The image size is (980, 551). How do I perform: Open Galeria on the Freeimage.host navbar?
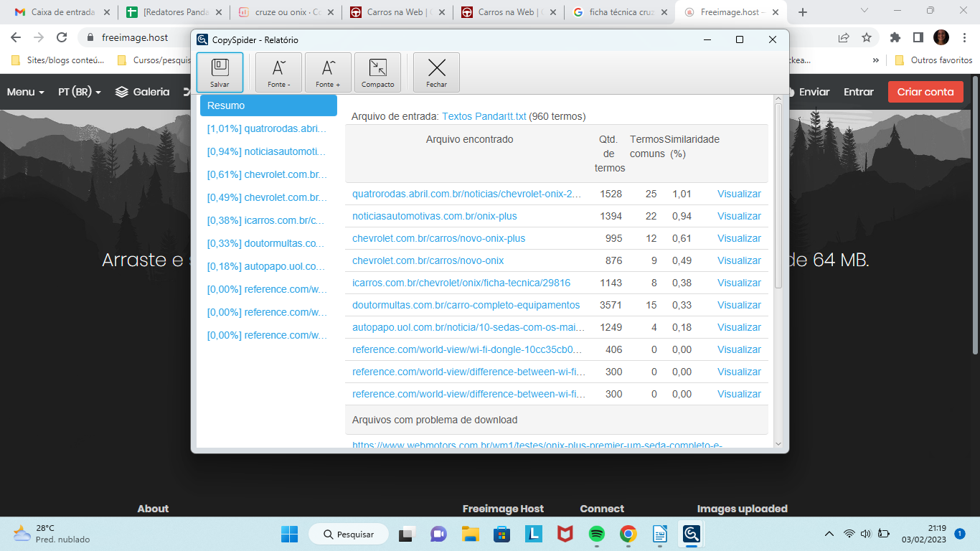[x=143, y=92]
